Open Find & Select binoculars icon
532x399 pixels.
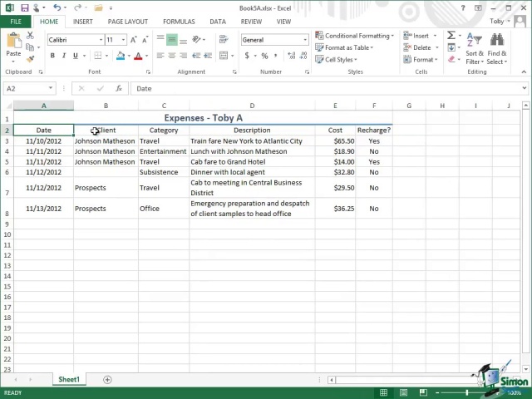pyautogui.click(x=497, y=41)
